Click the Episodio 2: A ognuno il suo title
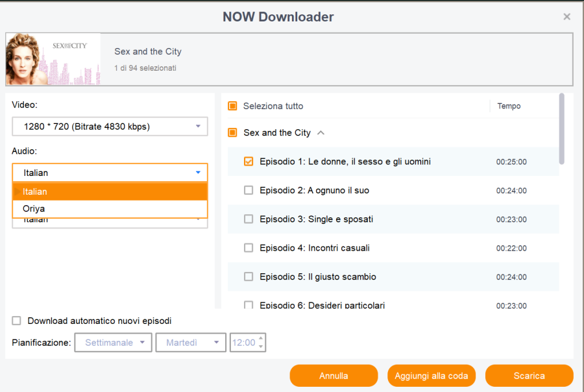Screen dimensions: 584x392 click(x=314, y=190)
